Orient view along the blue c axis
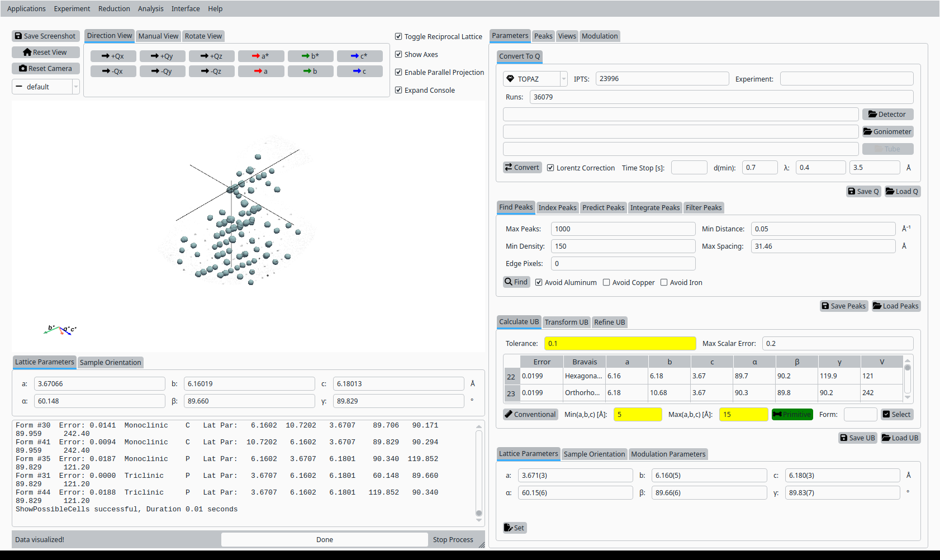Viewport: 940px width, 560px height. (359, 72)
